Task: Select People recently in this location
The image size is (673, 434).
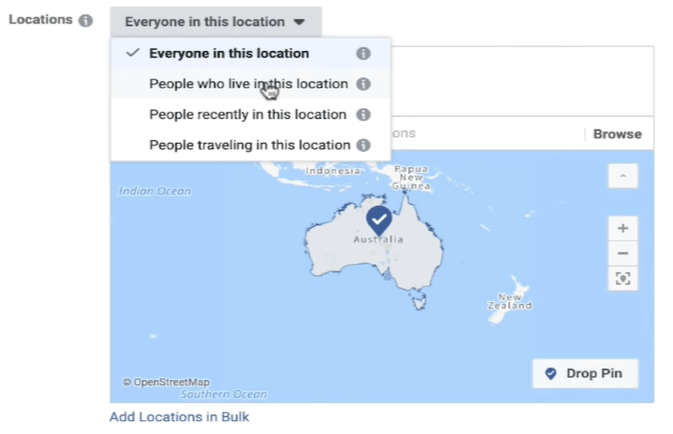Action: click(x=247, y=115)
